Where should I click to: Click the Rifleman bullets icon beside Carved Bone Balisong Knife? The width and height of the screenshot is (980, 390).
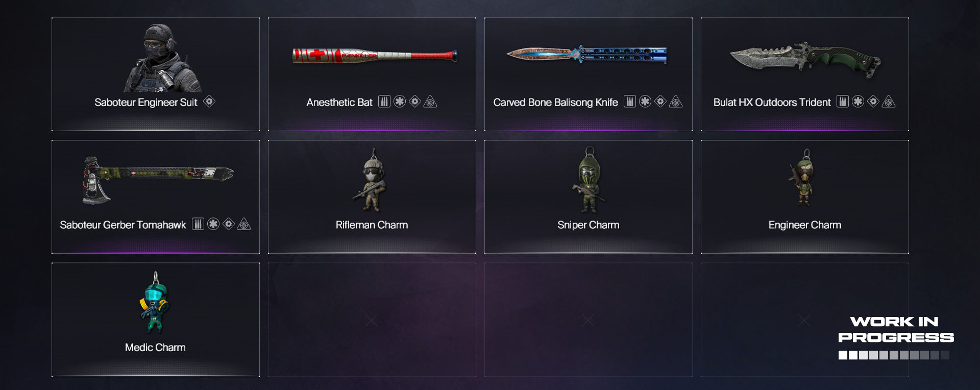point(630,102)
